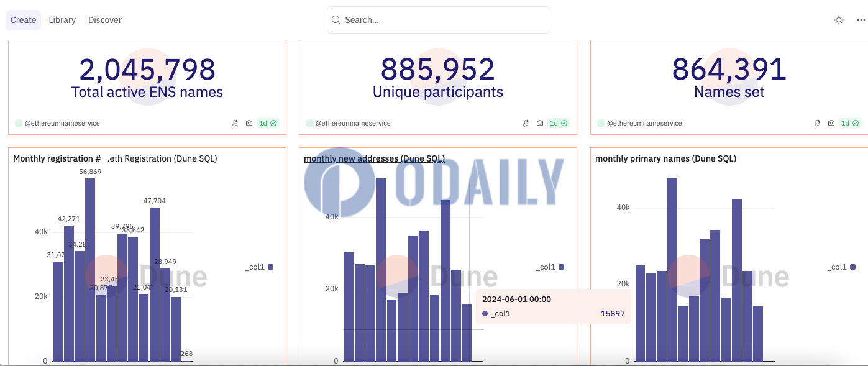Screen dimensions: 868x366
Task: Click the camera icon on Total active ENS names card
Action: point(249,123)
